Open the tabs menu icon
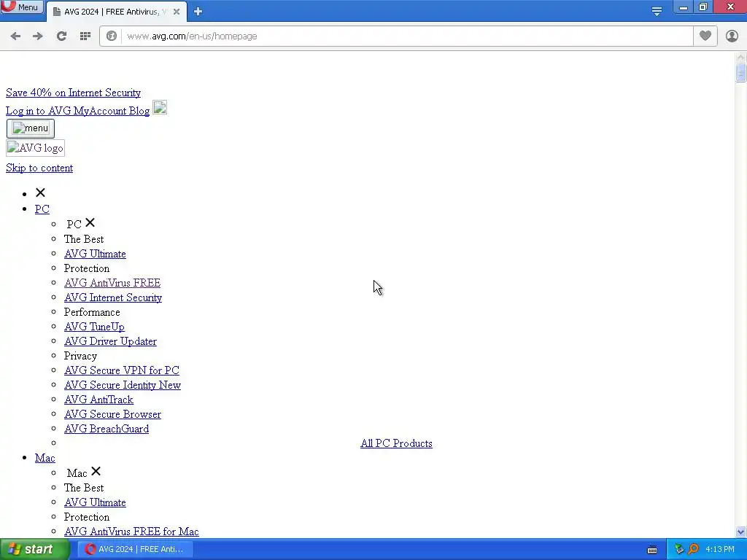Viewport: 747px width, 560px height. [x=657, y=12]
